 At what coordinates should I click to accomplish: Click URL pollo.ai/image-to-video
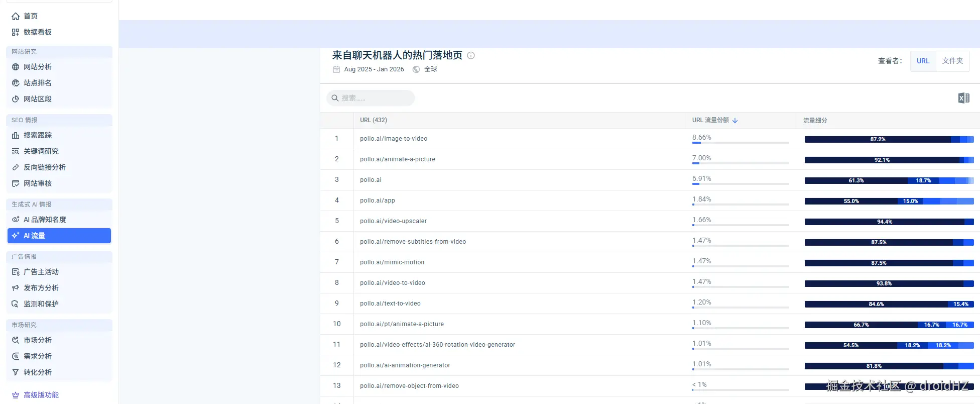(394, 139)
